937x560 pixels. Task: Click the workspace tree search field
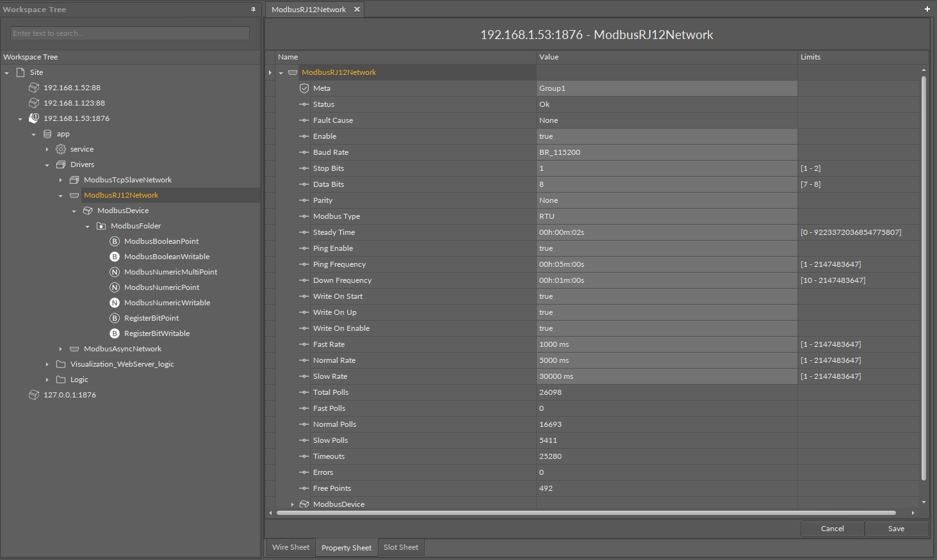pyautogui.click(x=130, y=33)
